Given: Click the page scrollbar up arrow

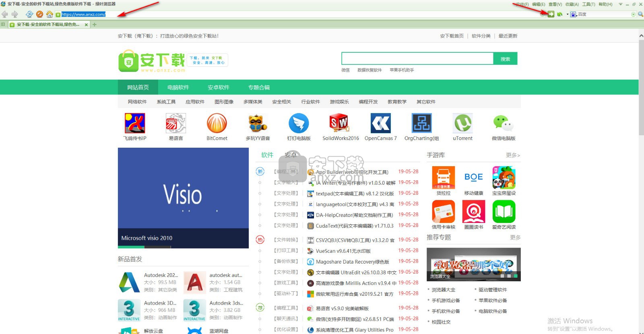Looking at the screenshot, I should click(x=641, y=36).
